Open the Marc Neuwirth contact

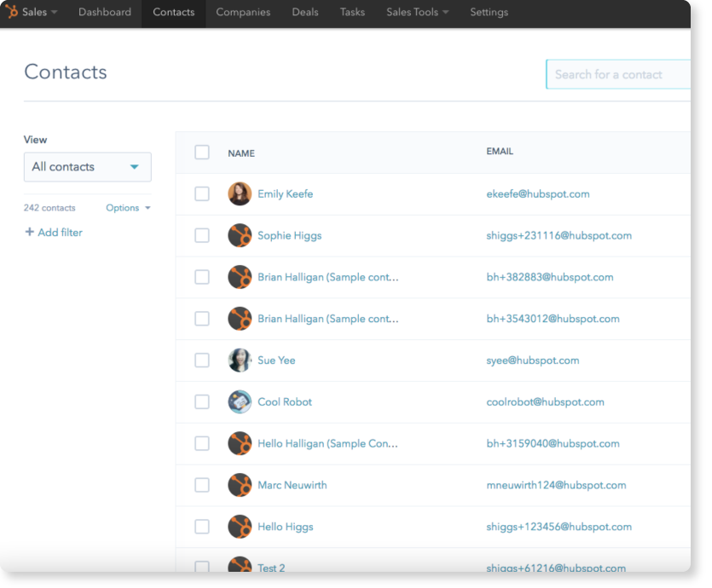[x=292, y=485]
